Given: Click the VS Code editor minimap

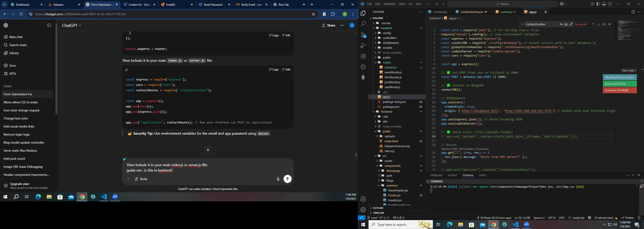Looking at the screenshot, I should tap(629, 30).
